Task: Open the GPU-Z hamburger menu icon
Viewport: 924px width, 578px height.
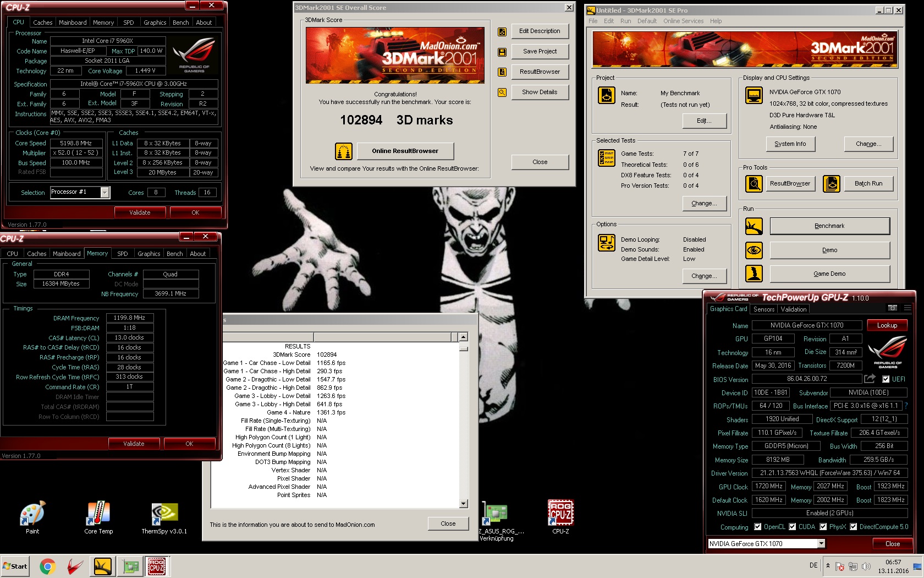Action: pos(908,308)
